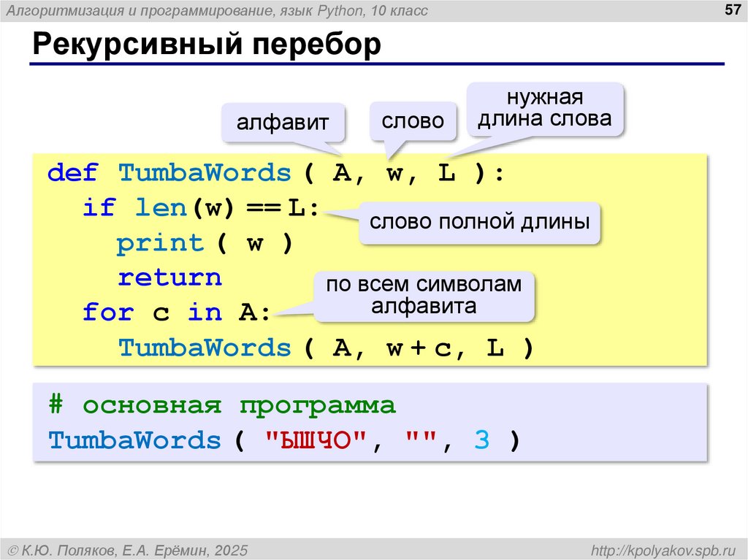
Task: Select the по всем символам алфавита callout
Action: coord(424,295)
